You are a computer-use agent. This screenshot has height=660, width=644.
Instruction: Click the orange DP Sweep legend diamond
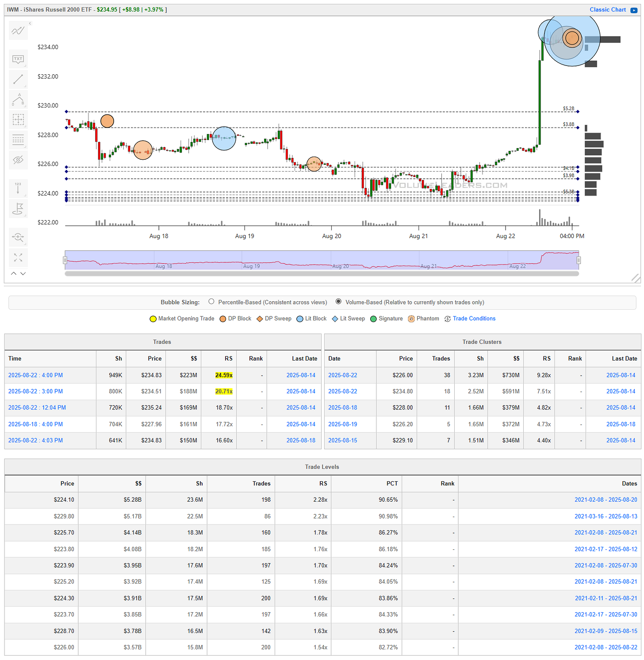click(x=260, y=319)
